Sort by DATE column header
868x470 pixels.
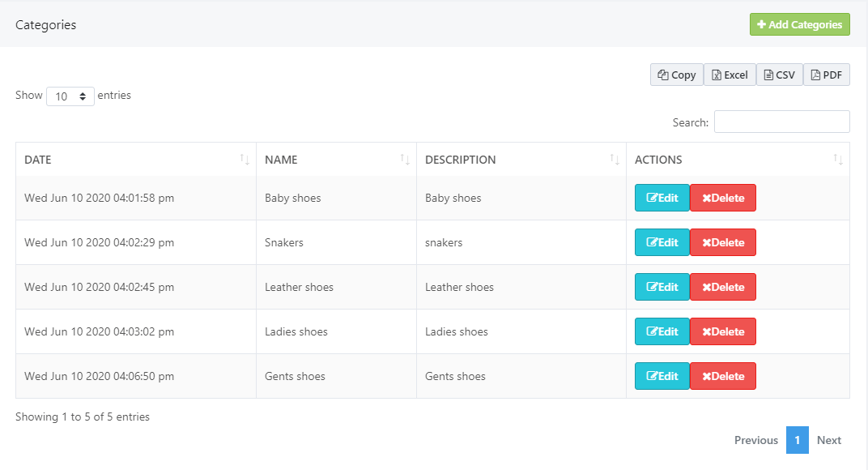click(x=136, y=160)
